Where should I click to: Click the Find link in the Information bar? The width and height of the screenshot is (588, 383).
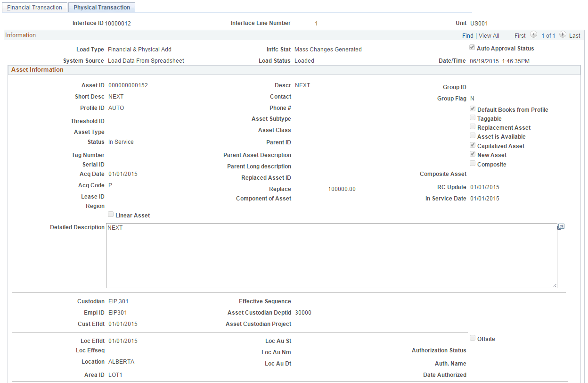coord(467,35)
